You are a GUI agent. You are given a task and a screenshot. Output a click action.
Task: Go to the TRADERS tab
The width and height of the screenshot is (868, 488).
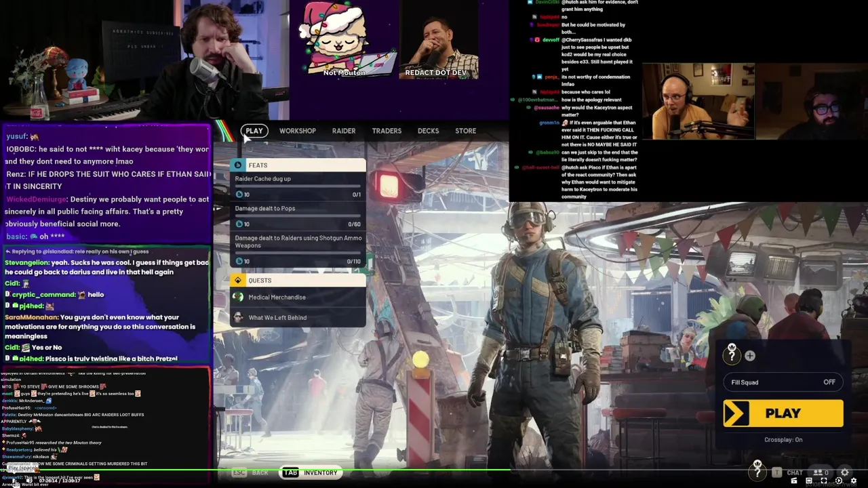387,131
